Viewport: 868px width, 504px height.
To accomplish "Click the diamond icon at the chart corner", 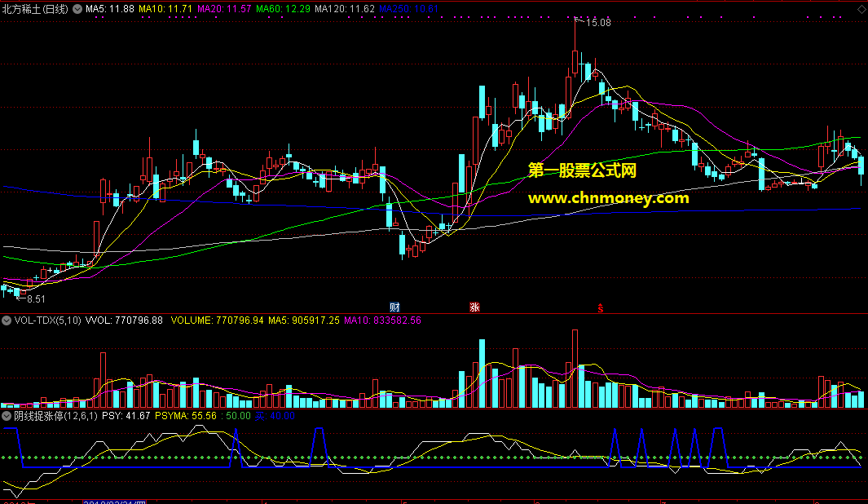I will pyautogui.click(x=861, y=10).
